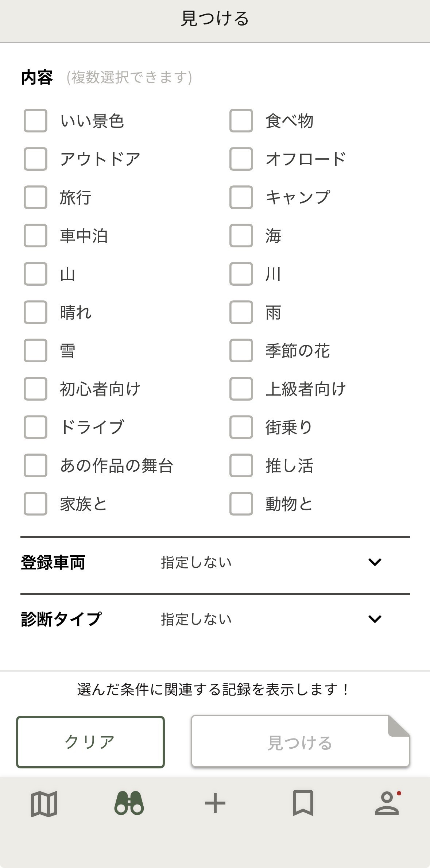Open the 登録車両 指定しない selector
The image size is (430, 868).
pyautogui.click(x=197, y=562)
